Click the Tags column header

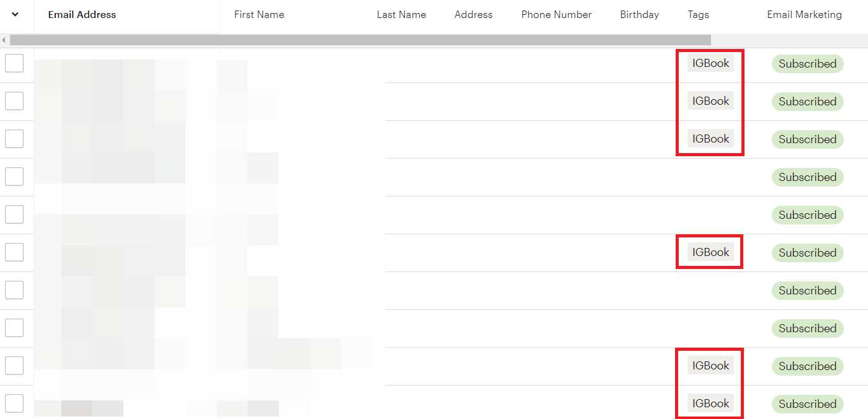pyautogui.click(x=698, y=15)
